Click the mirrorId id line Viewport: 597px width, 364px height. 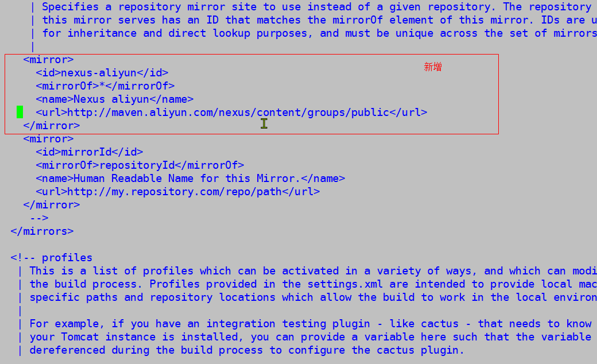click(90, 152)
